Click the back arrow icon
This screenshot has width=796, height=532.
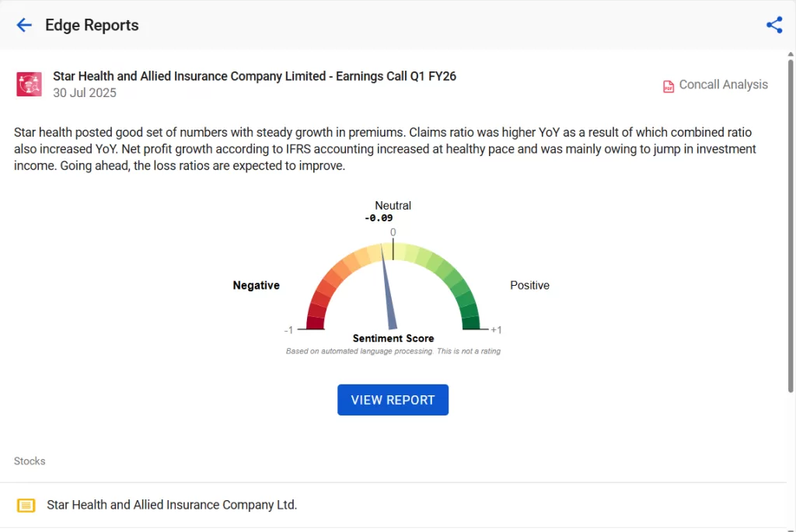(x=24, y=25)
